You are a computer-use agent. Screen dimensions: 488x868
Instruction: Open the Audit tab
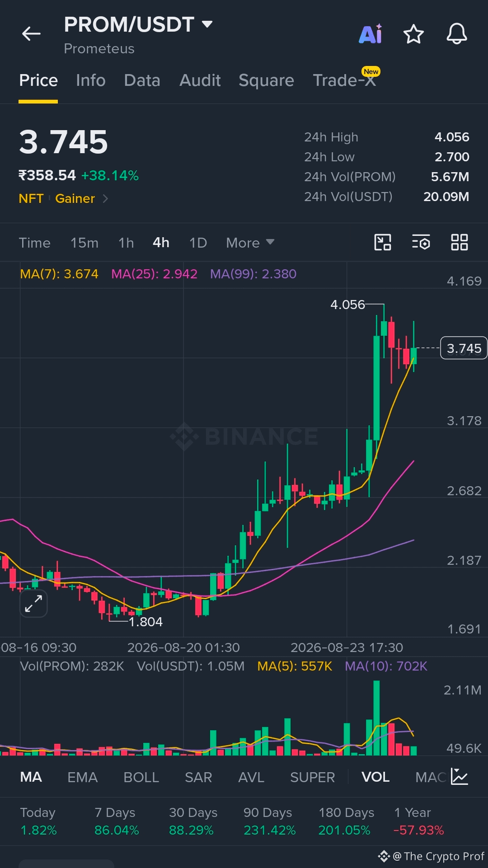[200, 80]
